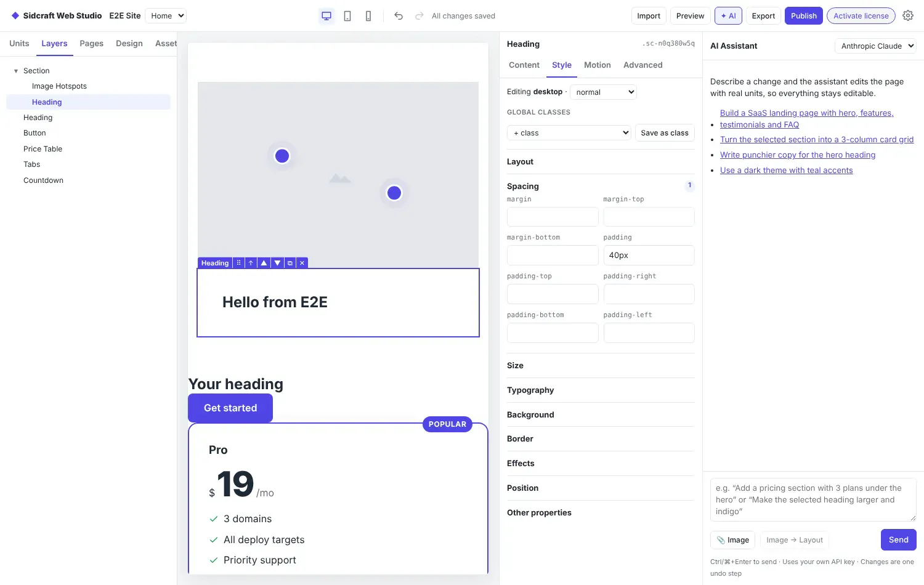
Task: Delete Heading with the X icon
Action: [302, 263]
